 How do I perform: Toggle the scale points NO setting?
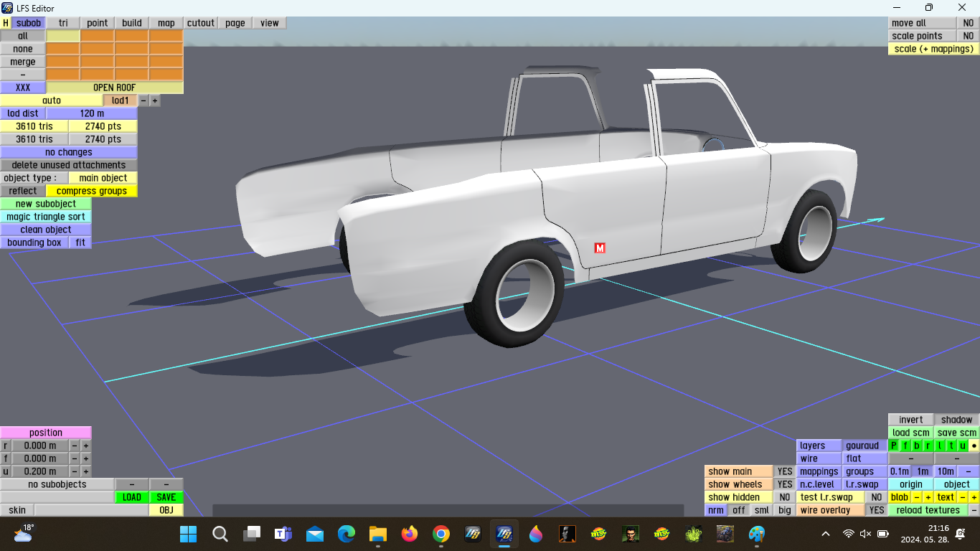tap(969, 36)
